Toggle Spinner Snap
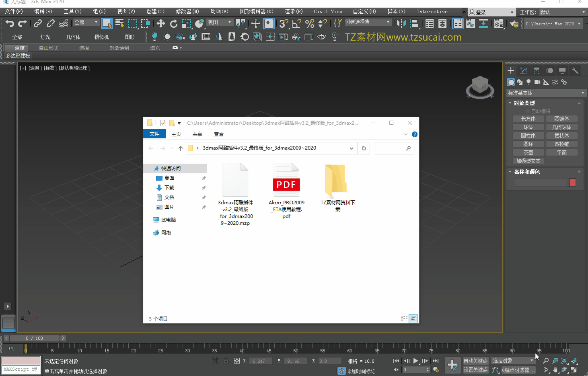 (323, 24)
